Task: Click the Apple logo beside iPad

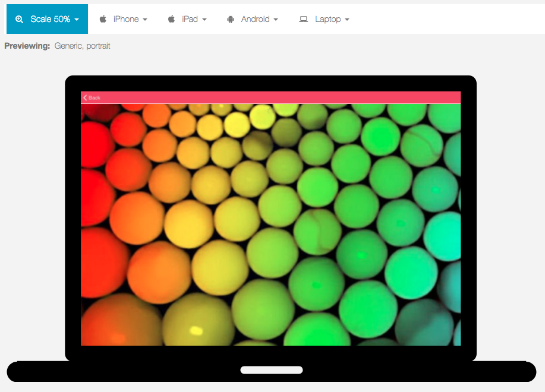Action: pyautogui.click(x=171, y=19)
